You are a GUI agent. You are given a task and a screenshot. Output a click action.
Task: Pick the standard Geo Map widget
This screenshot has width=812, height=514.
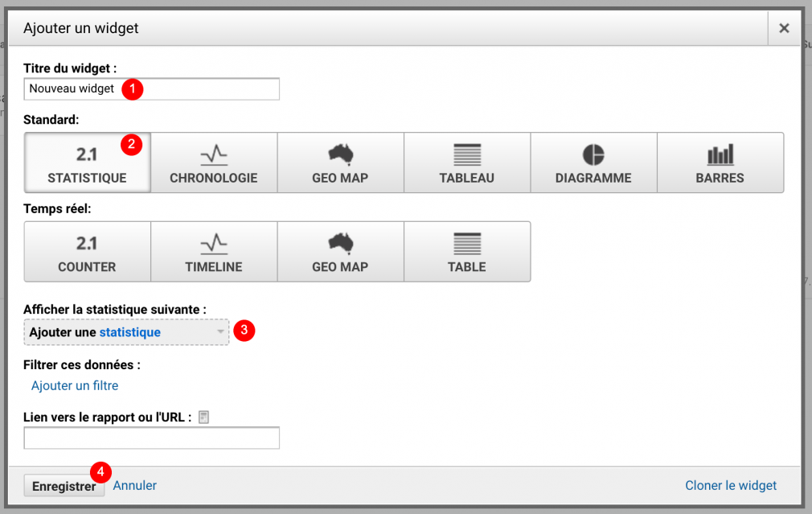coord(340,162)
